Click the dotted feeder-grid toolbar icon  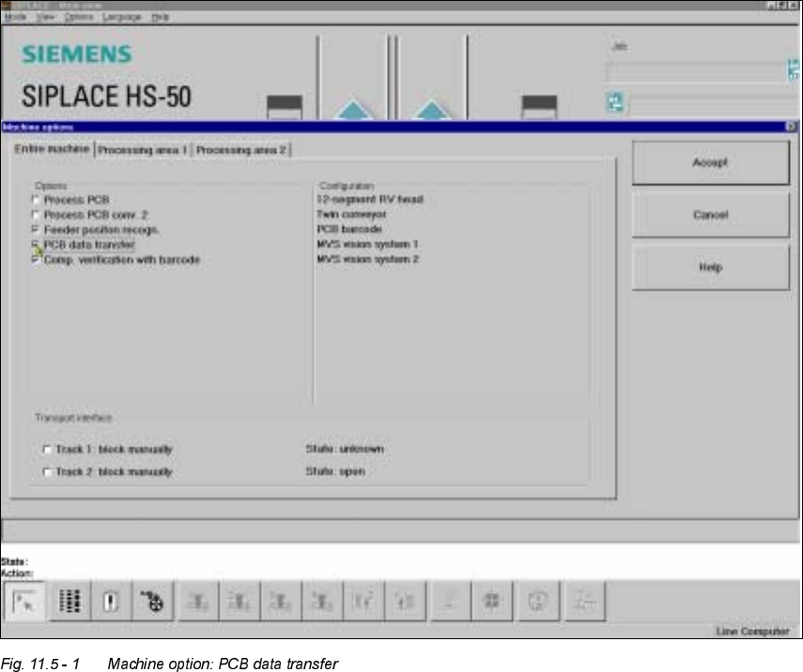70,601
